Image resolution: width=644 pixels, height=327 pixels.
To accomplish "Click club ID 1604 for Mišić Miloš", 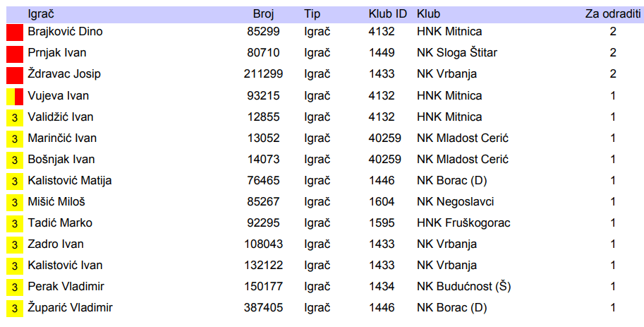I will (x=381, y=202).
